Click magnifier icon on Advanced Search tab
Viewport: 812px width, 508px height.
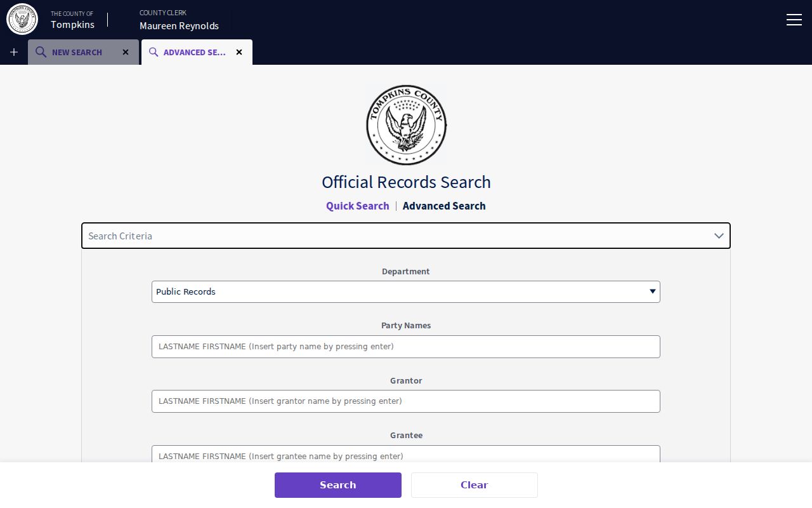(x=154, y=52)
